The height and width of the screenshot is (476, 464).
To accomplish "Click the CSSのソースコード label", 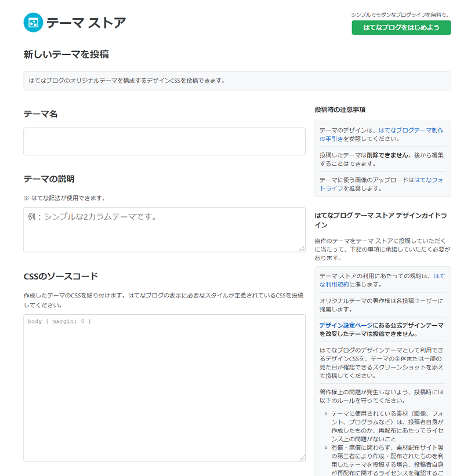I will 61,276.
